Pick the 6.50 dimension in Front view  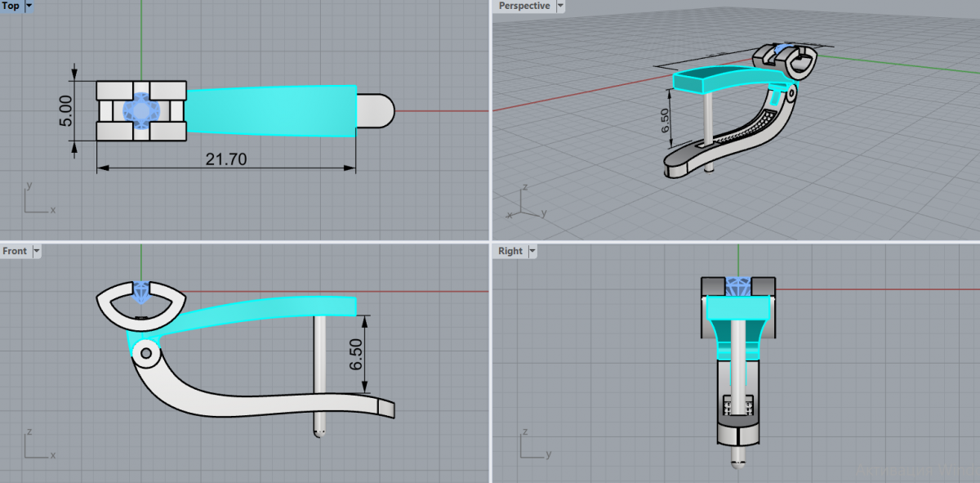coord(356,354)
